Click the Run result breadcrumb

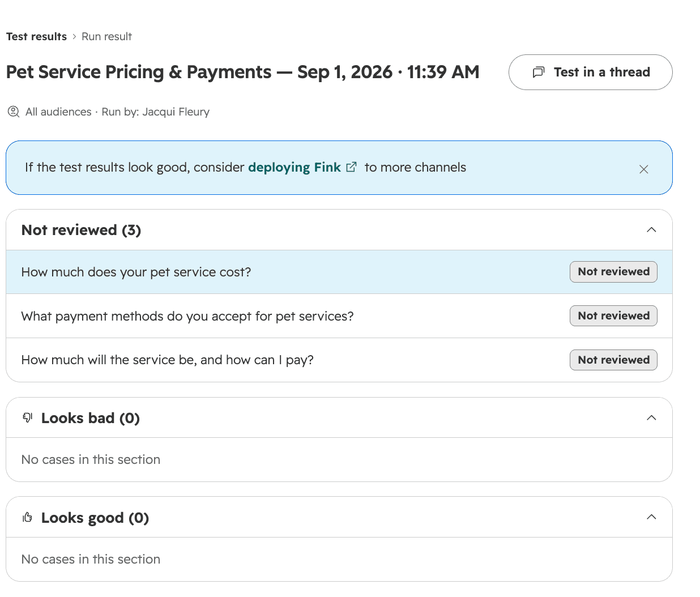pos(106,36)
